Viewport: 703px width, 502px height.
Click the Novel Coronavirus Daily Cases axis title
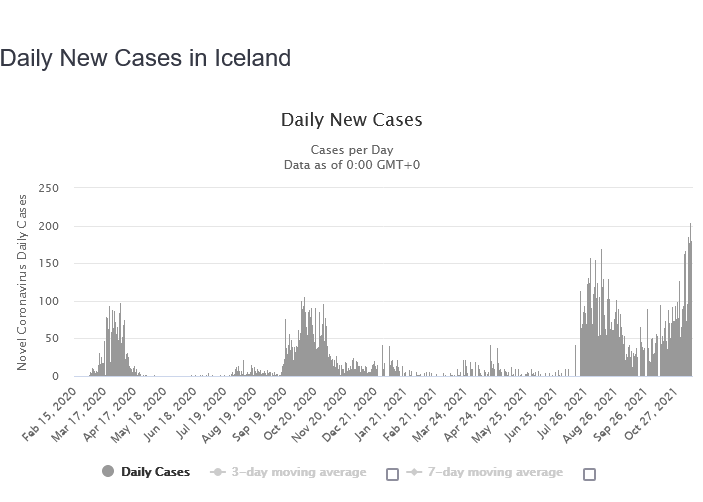pyautogui.click(x=22, y=281)
